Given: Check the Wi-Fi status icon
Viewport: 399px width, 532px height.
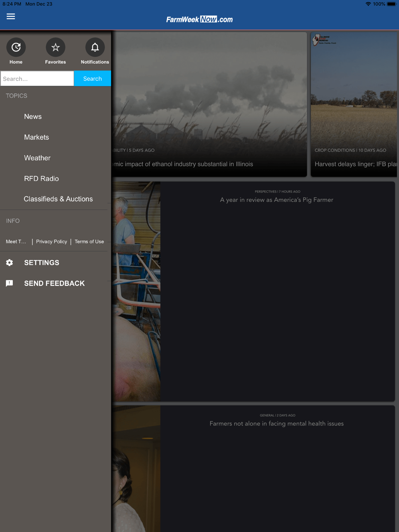Looking at the screenshot, I should point(368,4).
